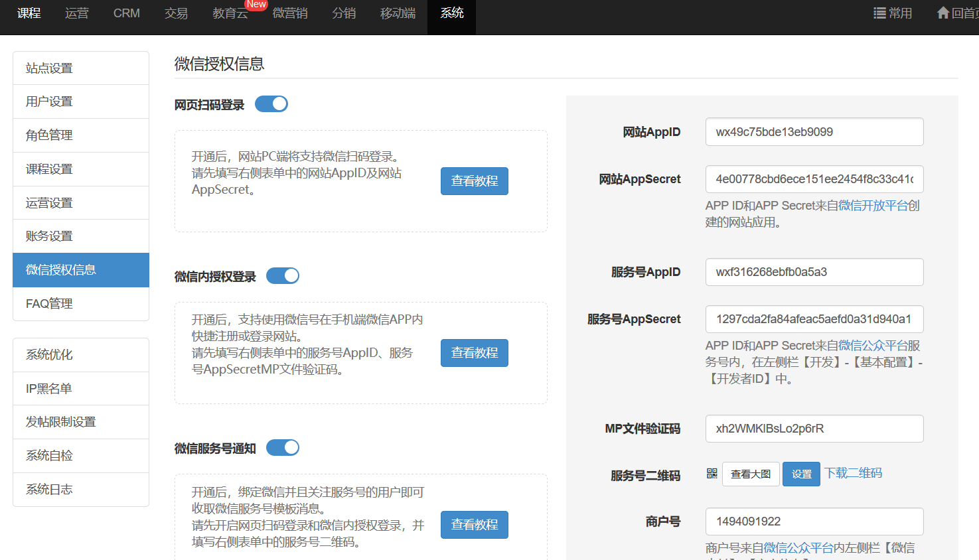Viewport: 979px width, 560px height.
Task: Click the 下载二维码 link
Action: click(x=854, y=473)
